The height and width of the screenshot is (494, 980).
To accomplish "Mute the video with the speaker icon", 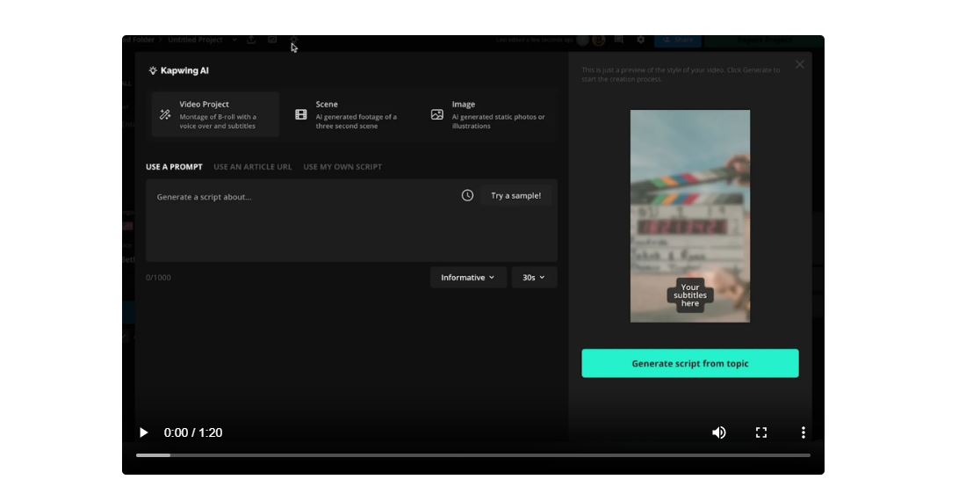I will point(718,432).
